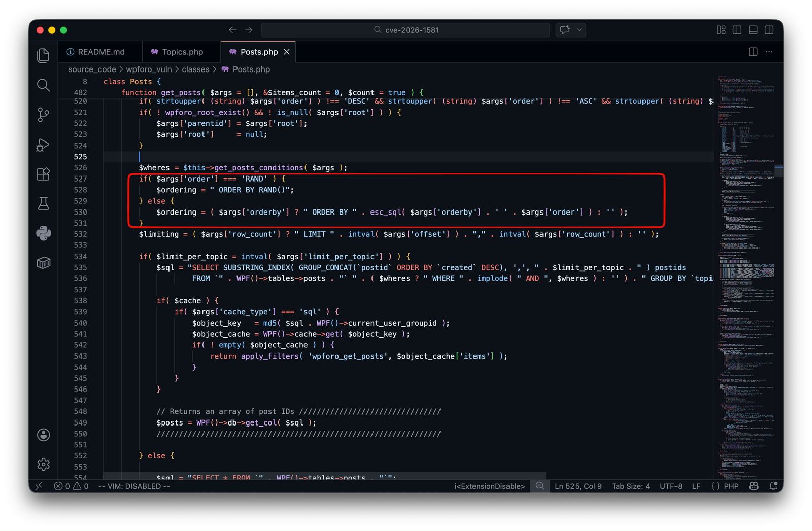Click the esc_sql function on line 530
The image size is (812, 531).
(x=385, y=212)
